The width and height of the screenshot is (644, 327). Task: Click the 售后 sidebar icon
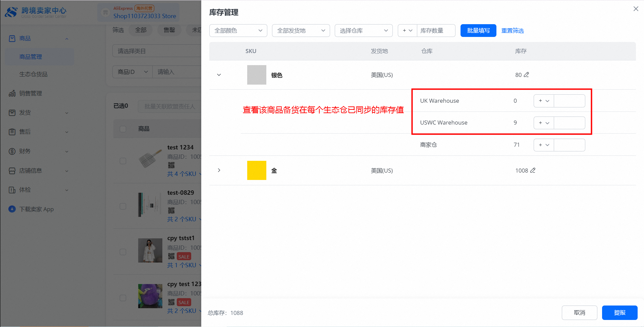click(12, 132)
